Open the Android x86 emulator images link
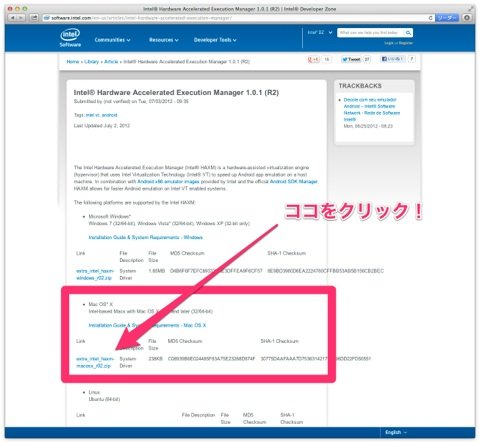Image resolution: width=480 pixels, height=443 pixels. coord(168,182)
